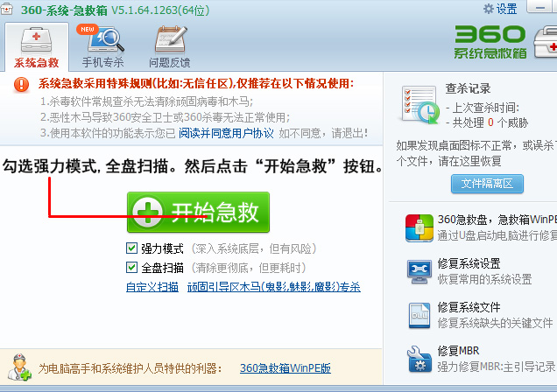Image resolution: width=557 pixels, height=392 pixels.
Task: Click the 360急救箱WinPE版 link
Action: pos(286,369)
